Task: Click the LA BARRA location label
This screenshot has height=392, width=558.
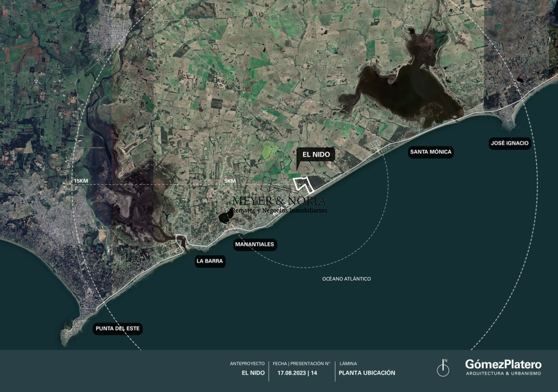Action: (x=210, y=261)
